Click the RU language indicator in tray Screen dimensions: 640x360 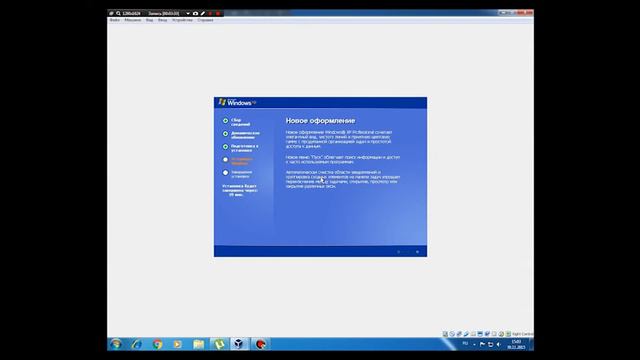(465, 344)
